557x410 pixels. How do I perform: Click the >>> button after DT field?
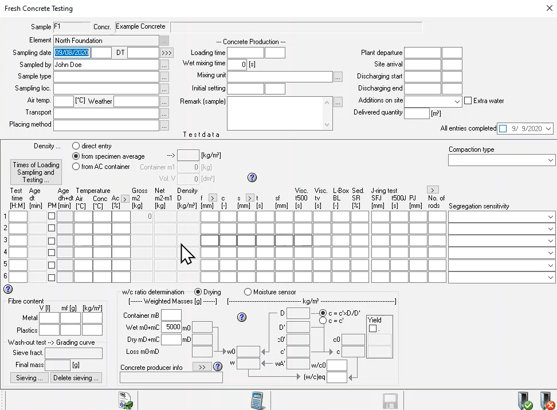[x=166, y=53]
